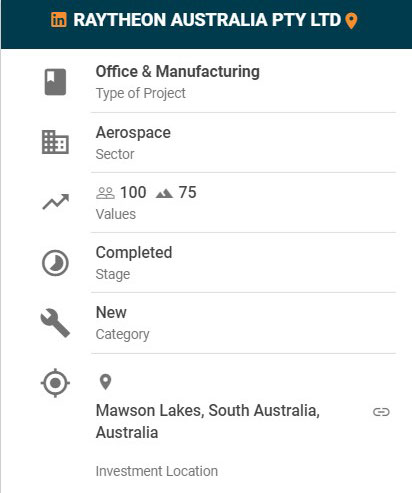Select the Office & Manufacturing project type text
412x493 pixels.
pos(178,72)
